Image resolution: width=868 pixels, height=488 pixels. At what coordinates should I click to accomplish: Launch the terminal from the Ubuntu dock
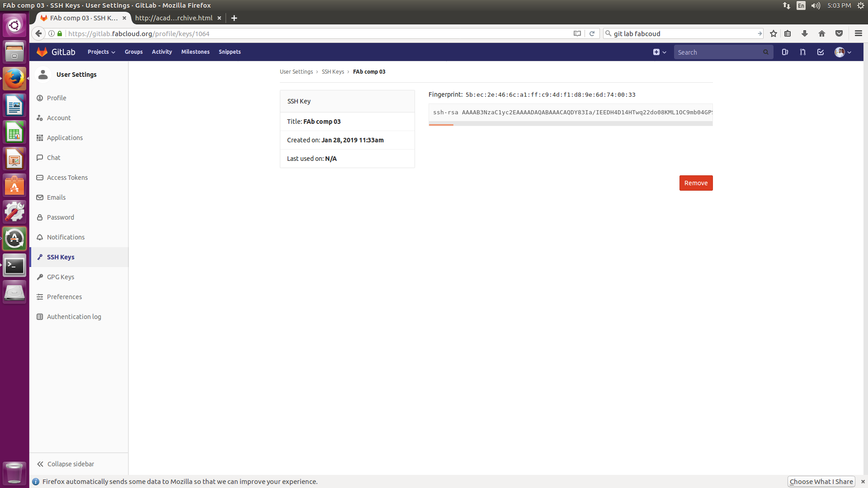(14, 266)
